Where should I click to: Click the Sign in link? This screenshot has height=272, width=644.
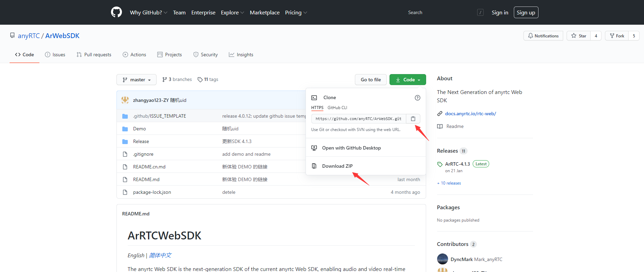pos(500,12)
